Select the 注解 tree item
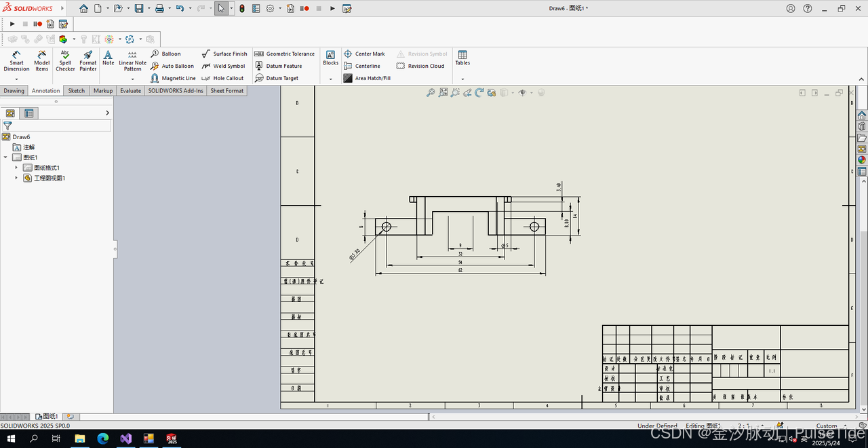The width and height of the screenshot is (868, 448). (24, 147)
